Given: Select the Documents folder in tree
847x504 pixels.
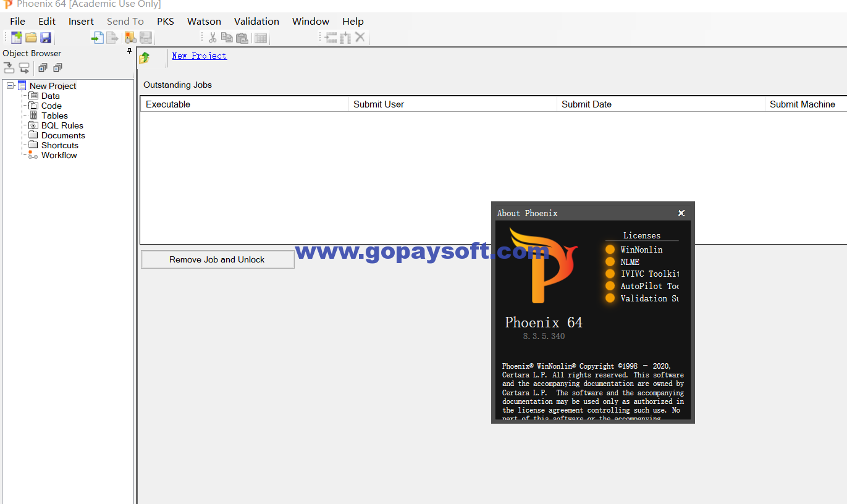Looking at the screenshot, I should [63, 135].
